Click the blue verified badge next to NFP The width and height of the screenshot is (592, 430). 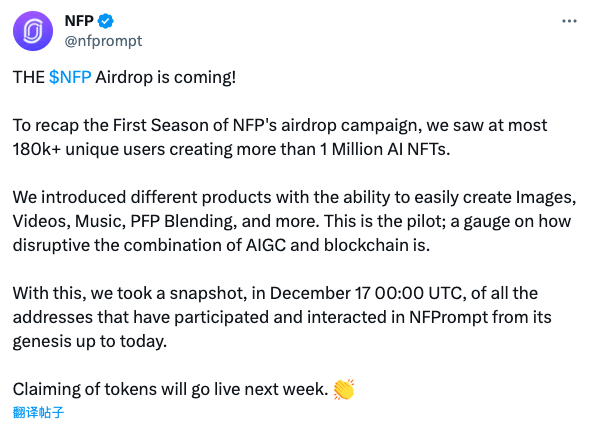106,21
